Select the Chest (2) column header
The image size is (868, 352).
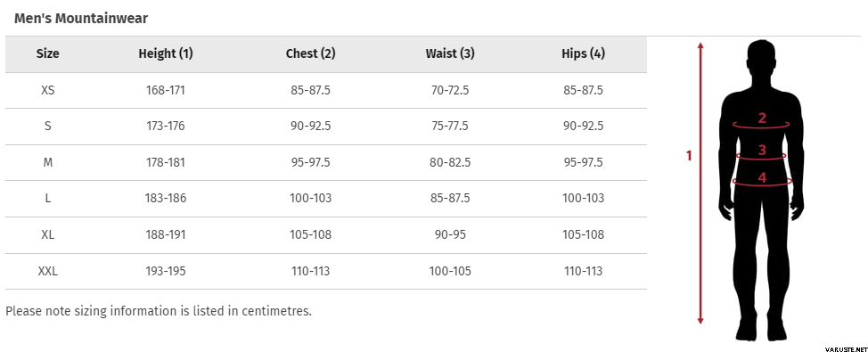tap(310, 53)
